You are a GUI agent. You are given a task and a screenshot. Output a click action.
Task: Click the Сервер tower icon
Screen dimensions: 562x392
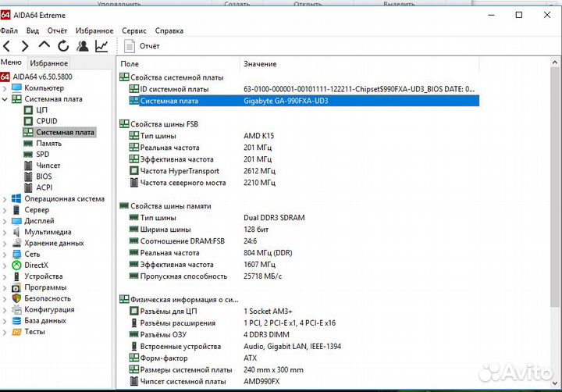tap(16, 210)
